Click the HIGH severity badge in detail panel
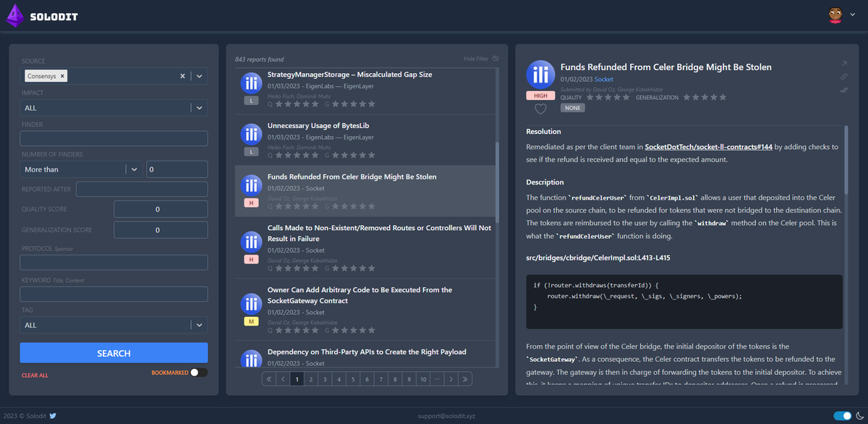This screenshot has width=868, height=424. click(540, 96)
